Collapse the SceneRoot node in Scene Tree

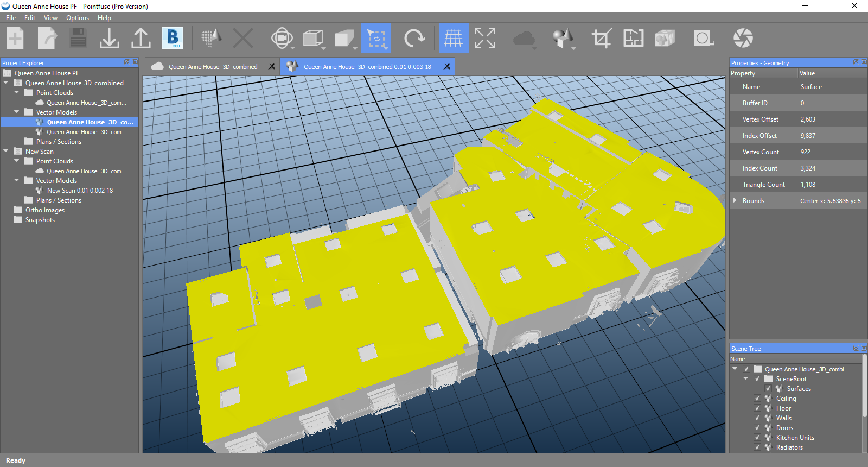tap(746, 379)
